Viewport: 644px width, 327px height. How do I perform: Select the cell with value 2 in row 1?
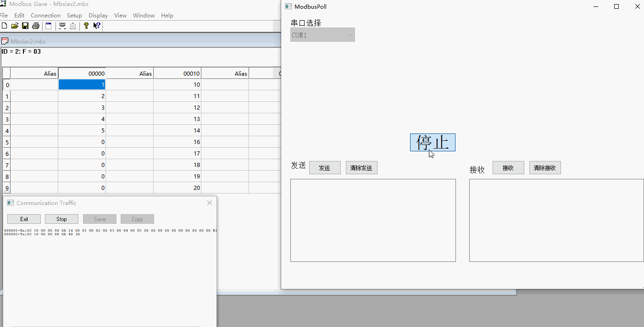82,96
